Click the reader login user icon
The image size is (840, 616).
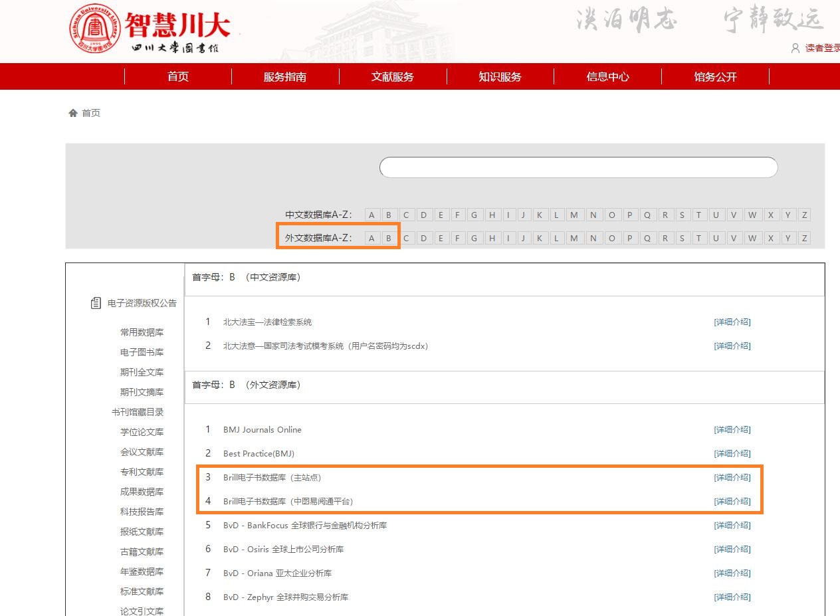[x=795, y=48]
